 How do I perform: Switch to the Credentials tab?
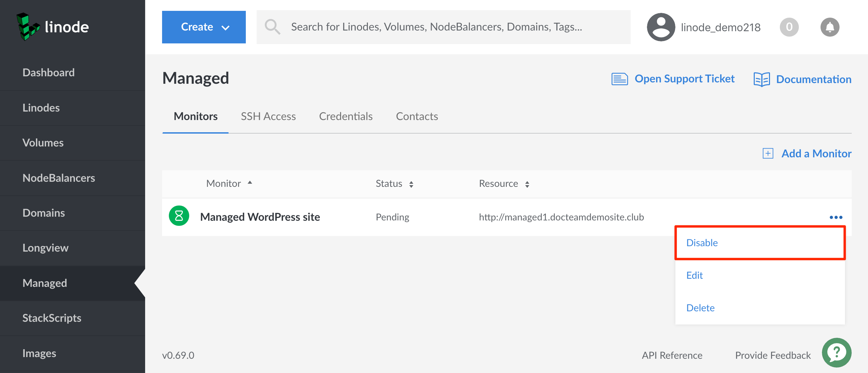coord(346,117)
